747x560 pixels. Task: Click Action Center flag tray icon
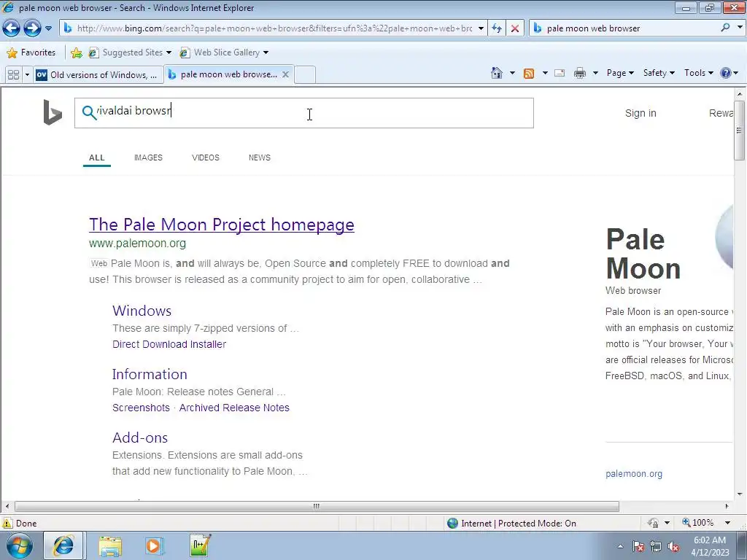point(638,547)
